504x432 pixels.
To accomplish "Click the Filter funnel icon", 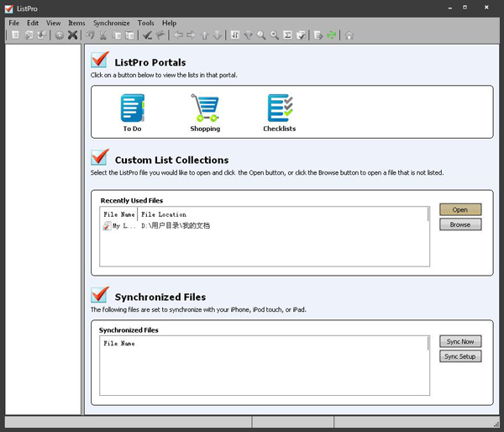I will click(248, 34).
